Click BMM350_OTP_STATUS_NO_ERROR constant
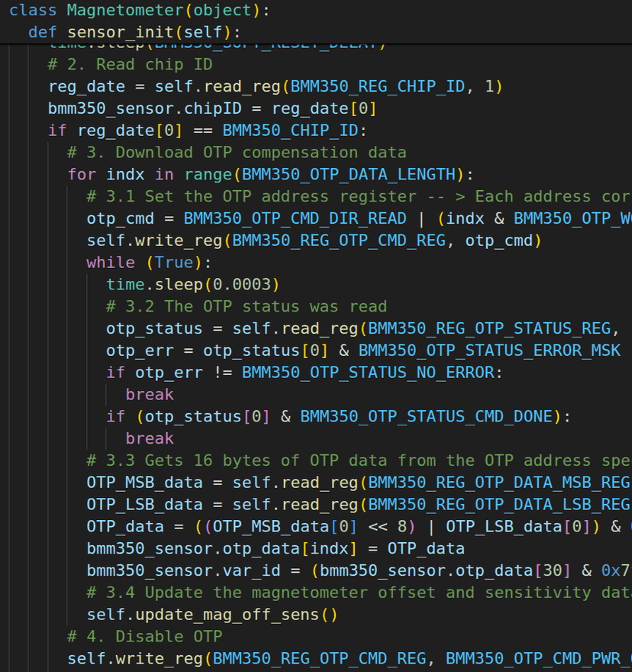This screenshot has height=672, width=632. coord(368,373)
